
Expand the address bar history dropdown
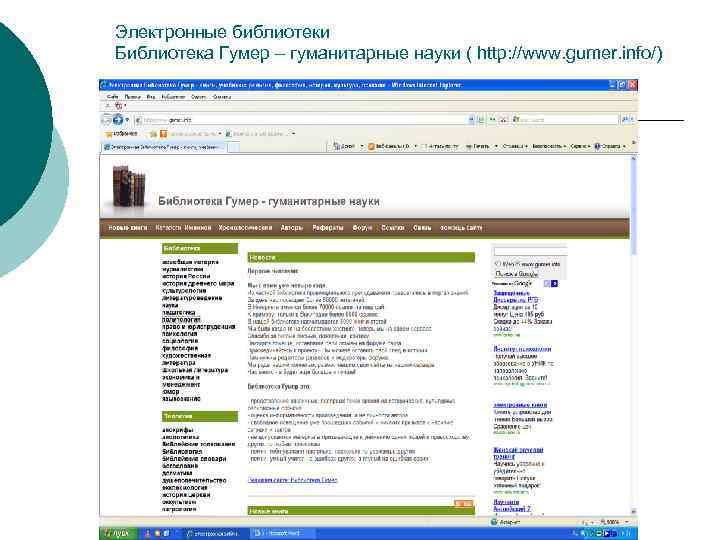click(x=471, y=120)
